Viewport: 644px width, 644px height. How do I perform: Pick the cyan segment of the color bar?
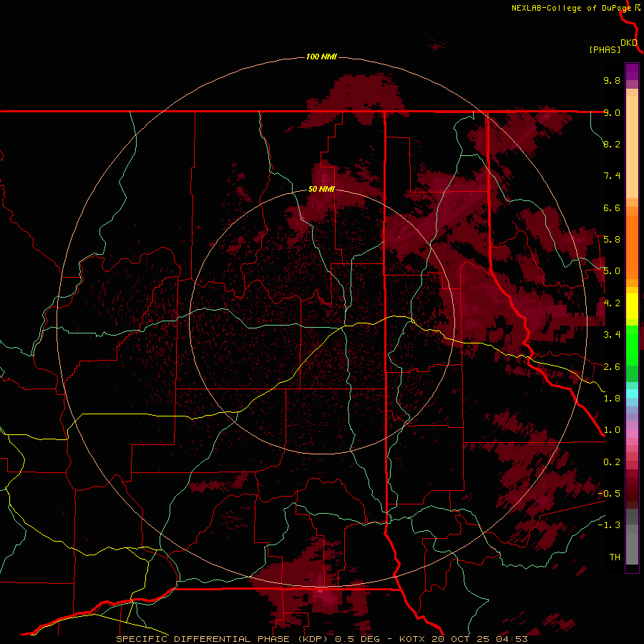[x=632, y=394]
